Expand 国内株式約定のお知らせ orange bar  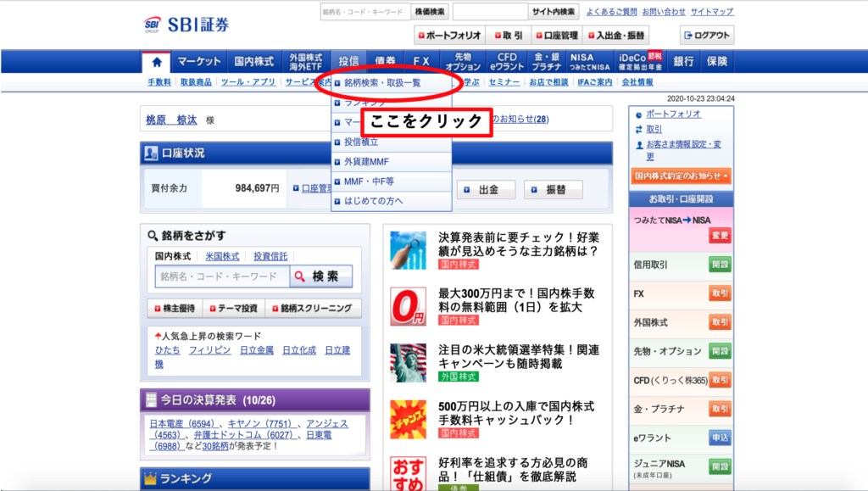pyautogui.click(x=681, y=176)
